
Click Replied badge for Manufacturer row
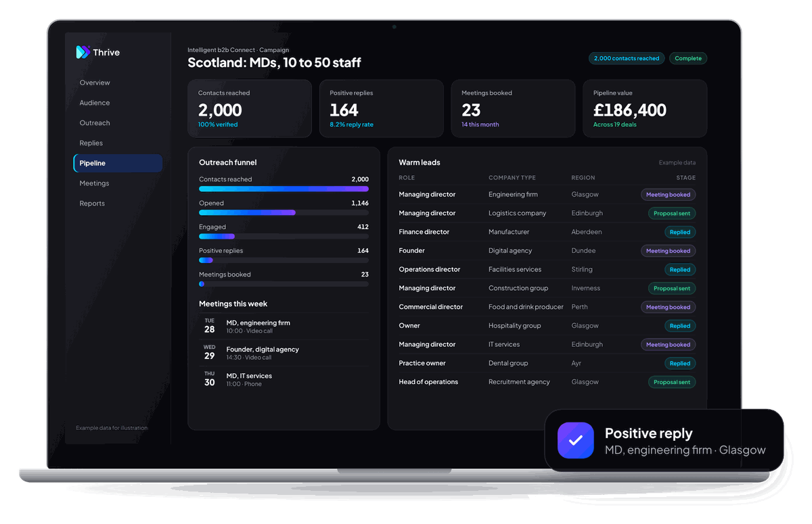680,232
